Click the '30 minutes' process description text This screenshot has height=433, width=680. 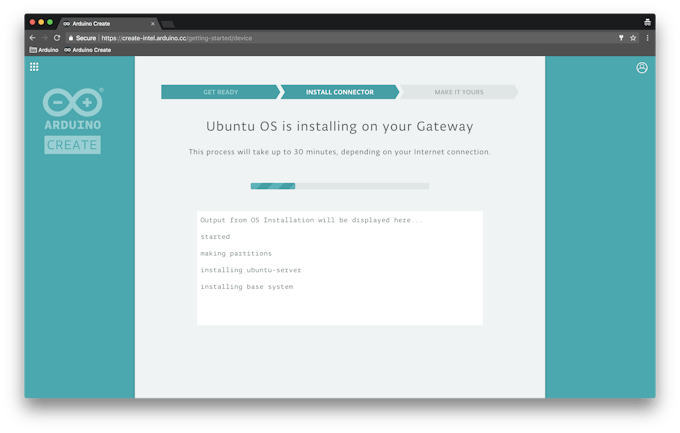(340, 152)
